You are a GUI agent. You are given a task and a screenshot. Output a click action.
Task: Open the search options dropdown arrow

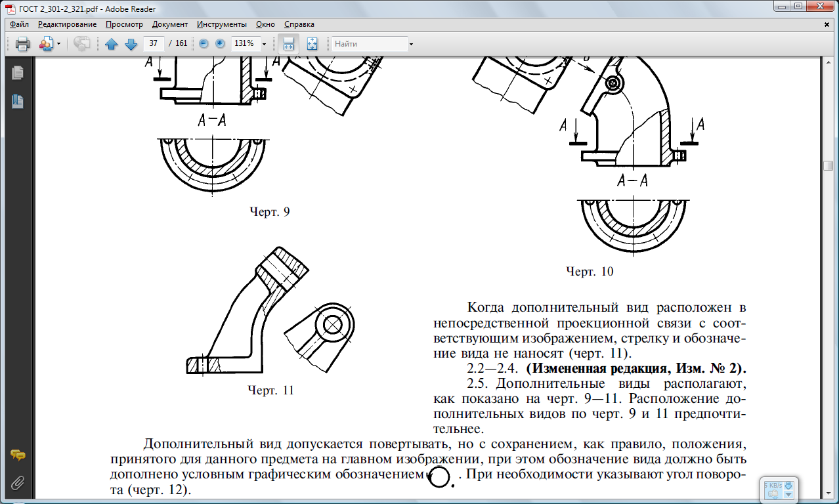[x=412, y=45]
